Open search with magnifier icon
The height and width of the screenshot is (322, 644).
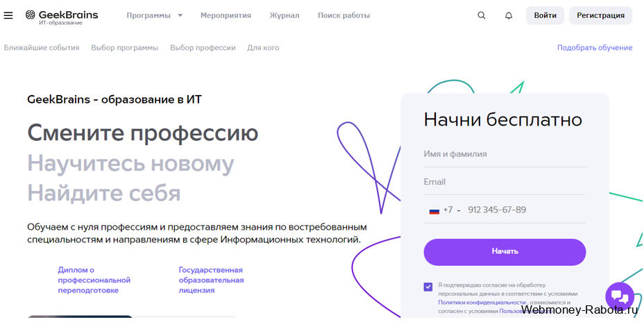[x=482, y=15]
